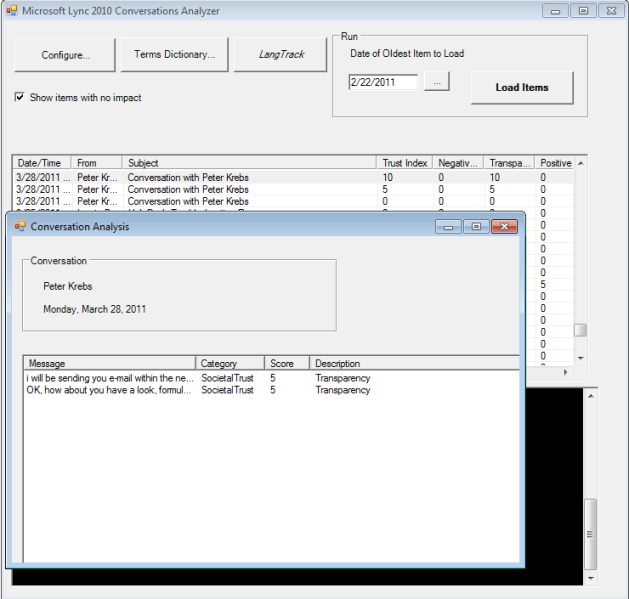Click the Category column header
Screen dimensions: 629x599
230,364
